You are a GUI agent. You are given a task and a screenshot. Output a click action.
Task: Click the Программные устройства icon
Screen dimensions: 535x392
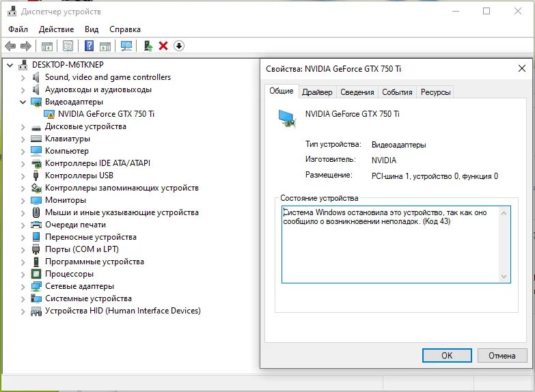click(x=36, y=262)
